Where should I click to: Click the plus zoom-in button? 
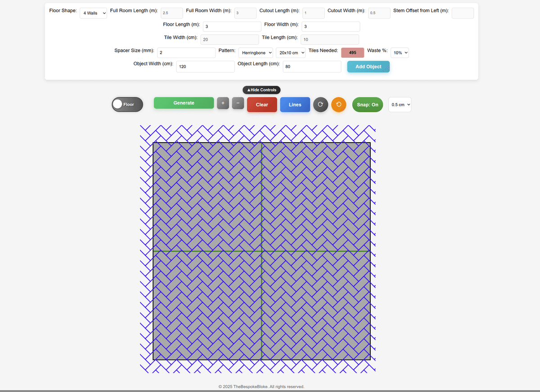(223, 103)
